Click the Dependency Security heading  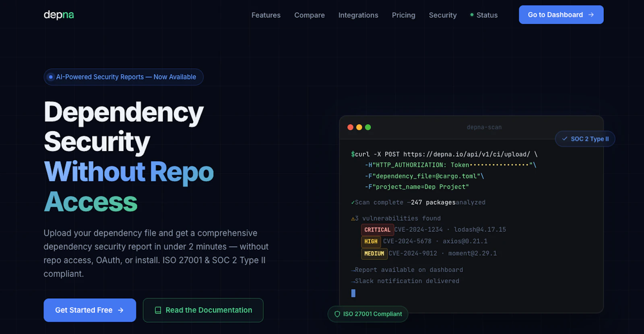(x=124, y=127)
